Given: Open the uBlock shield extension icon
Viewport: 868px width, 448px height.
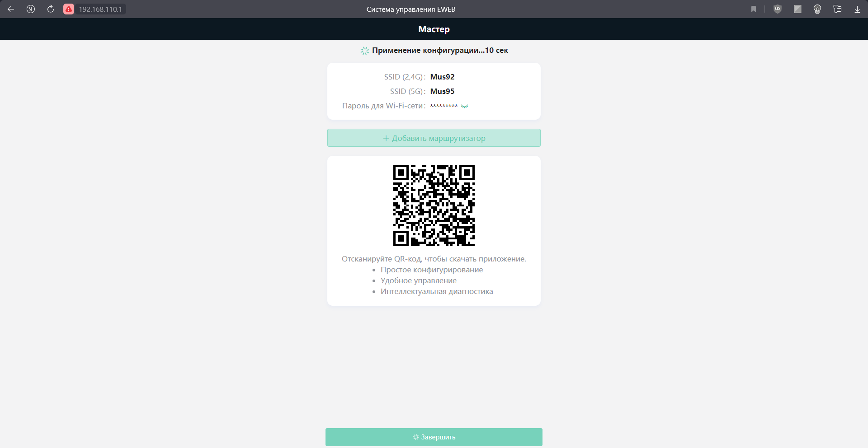Looking at the screenshot, I should pyautogui.click(x=778, y=9).
